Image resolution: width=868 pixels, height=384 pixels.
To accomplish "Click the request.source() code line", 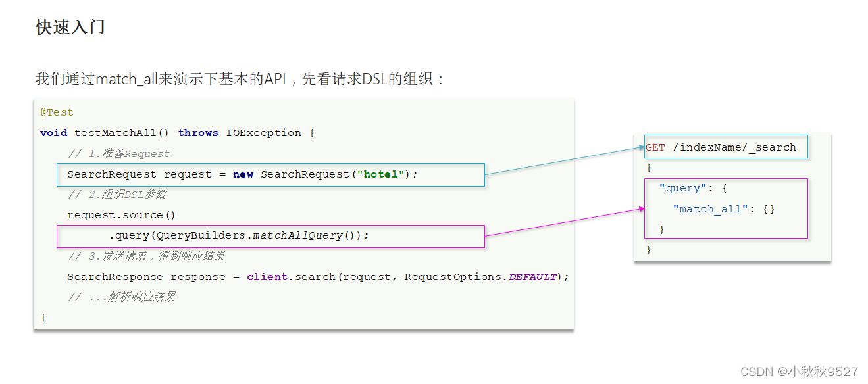I will (120, 214).
